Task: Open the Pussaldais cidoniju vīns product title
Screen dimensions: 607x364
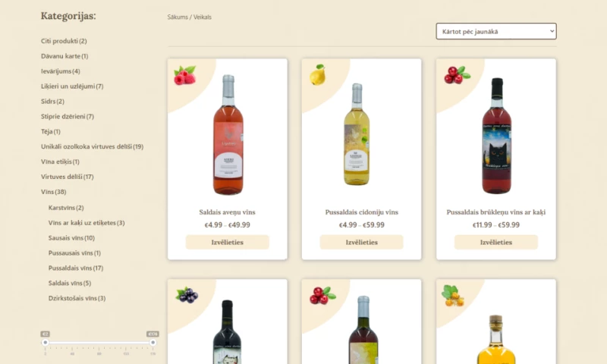Action: tap(362, 212)
